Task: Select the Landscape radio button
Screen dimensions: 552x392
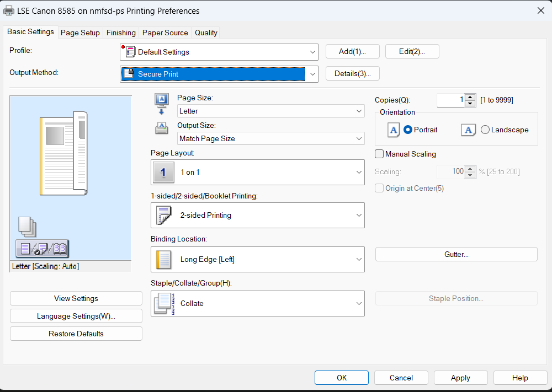Action: pyautogui.click(x=485, y=130)
